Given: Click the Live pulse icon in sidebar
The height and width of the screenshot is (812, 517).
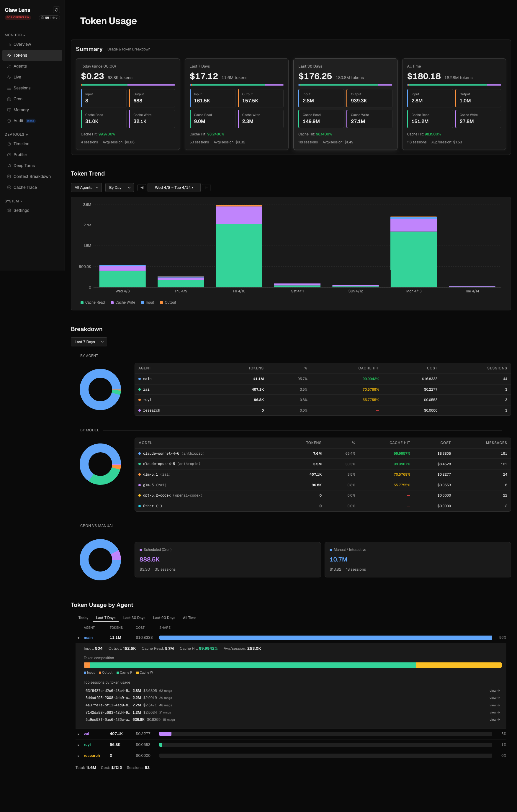Looking at the screenshot, I should (x=9, y=77).
